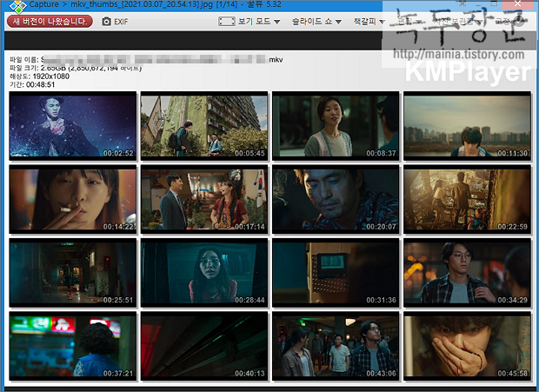Click the thumbnail stamped 00:40:13
The width and height of the screenshot is (539, 392).
click(204, 347)
